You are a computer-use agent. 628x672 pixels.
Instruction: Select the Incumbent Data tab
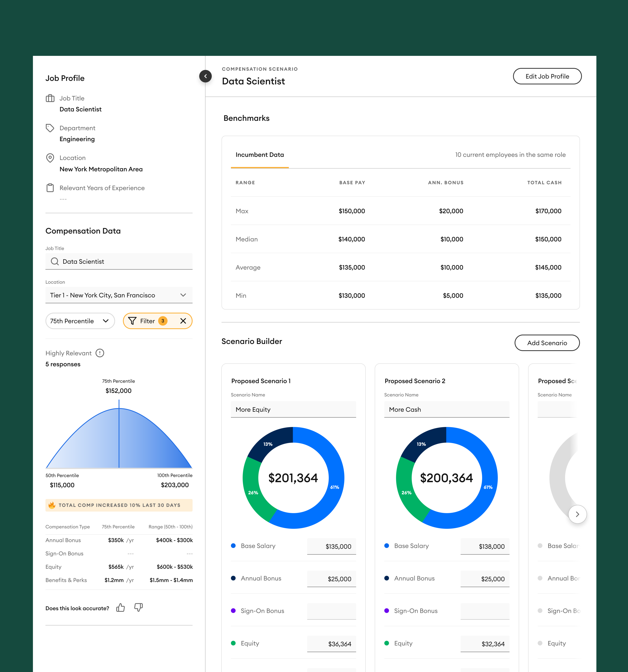260,155
